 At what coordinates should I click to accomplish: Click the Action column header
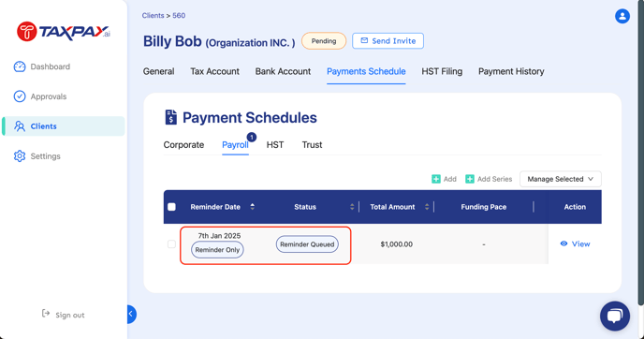click(575, 207)
